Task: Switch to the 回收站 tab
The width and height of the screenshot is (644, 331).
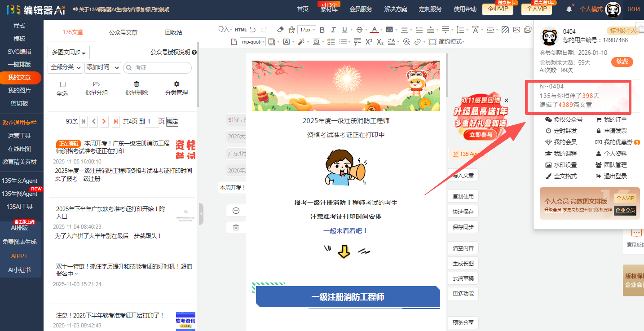Action: (x=173, y=32)
